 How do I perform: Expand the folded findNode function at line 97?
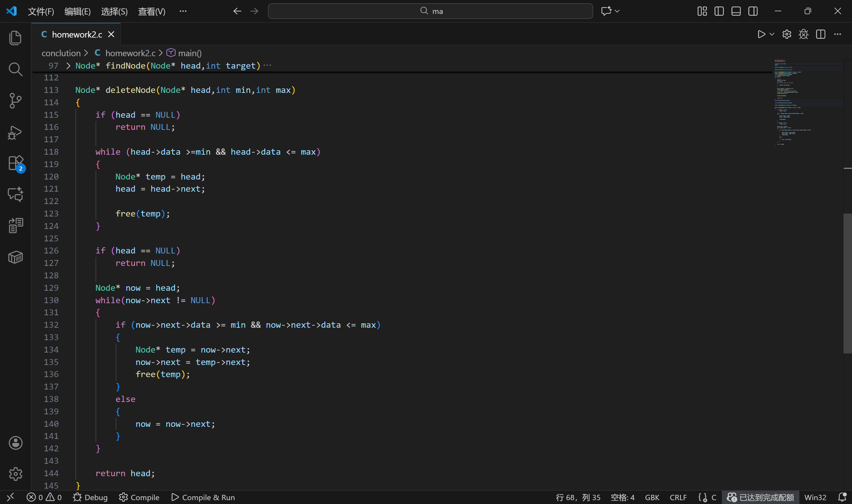coord(68,66)
